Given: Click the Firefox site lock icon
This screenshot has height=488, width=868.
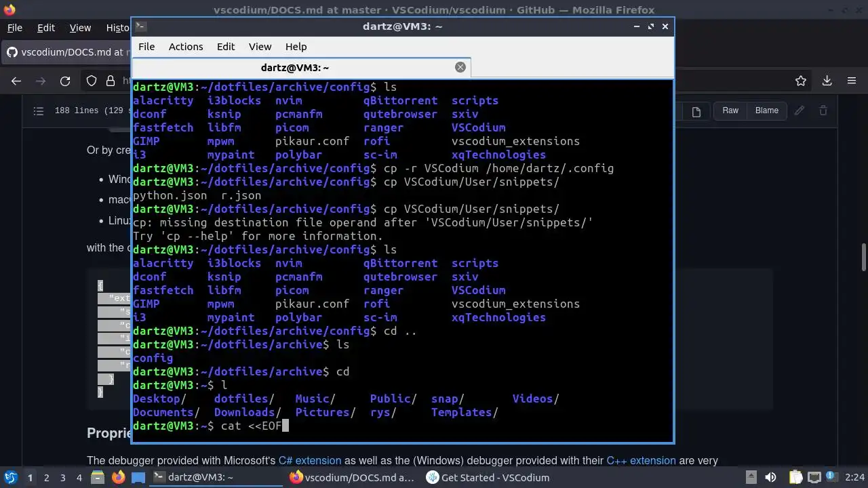Looking at the screenshot, I should [110, 81].
